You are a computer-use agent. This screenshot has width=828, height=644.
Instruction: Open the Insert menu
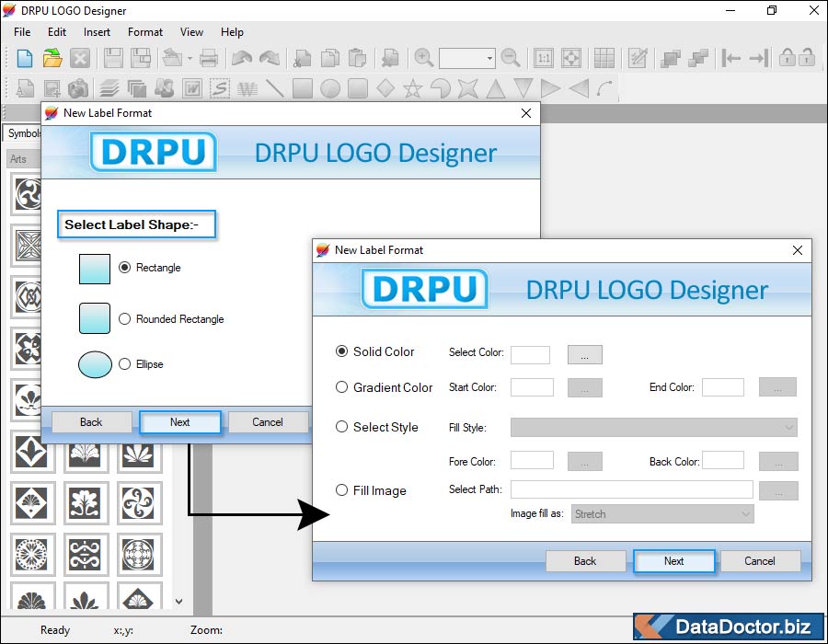tap(98, 32)
